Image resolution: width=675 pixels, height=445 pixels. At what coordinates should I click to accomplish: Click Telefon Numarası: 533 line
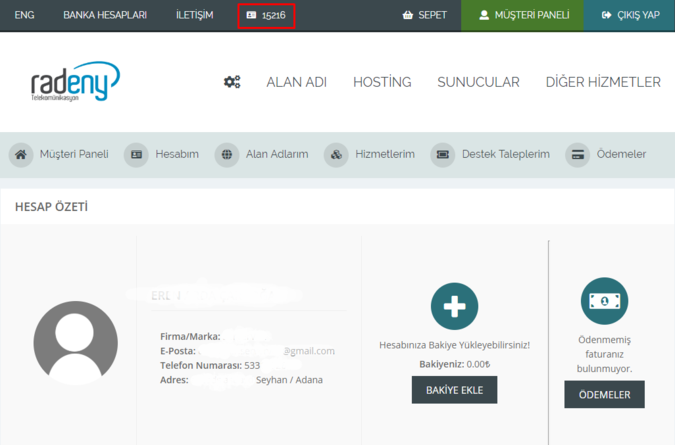pos(210,365)
